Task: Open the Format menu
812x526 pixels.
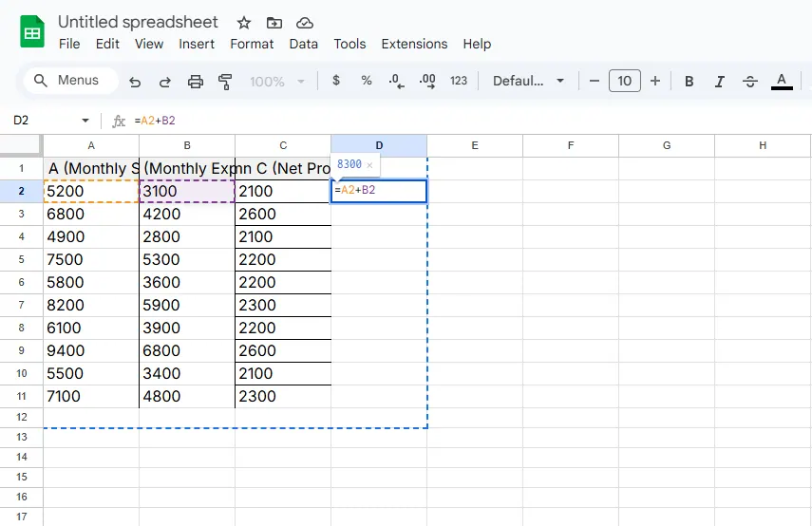Action: pyautogui.click(x=252, y=44)
